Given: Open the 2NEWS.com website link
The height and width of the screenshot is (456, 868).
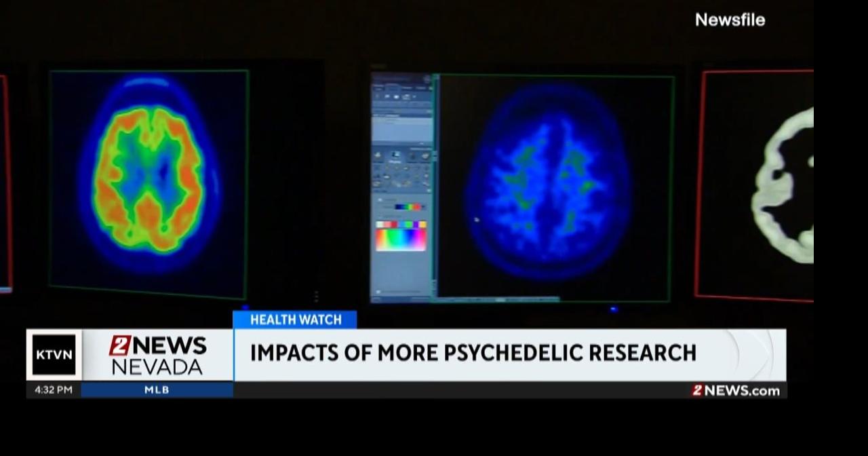Looking at the screenshot, I should pos(736,390).
